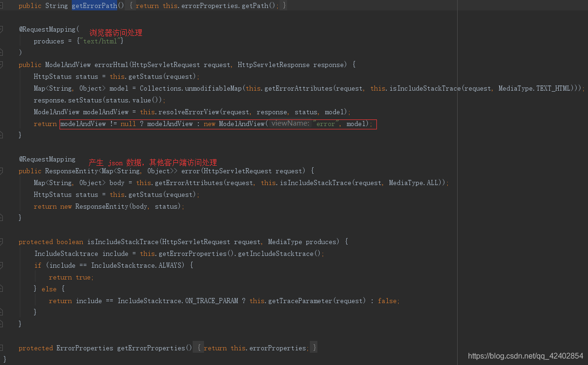
Task: Click resolveErrorView method call
Action: click(187, 112)
